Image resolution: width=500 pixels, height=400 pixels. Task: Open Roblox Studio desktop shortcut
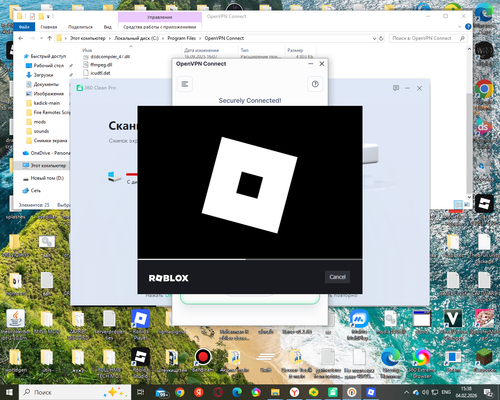click(140, 363)
